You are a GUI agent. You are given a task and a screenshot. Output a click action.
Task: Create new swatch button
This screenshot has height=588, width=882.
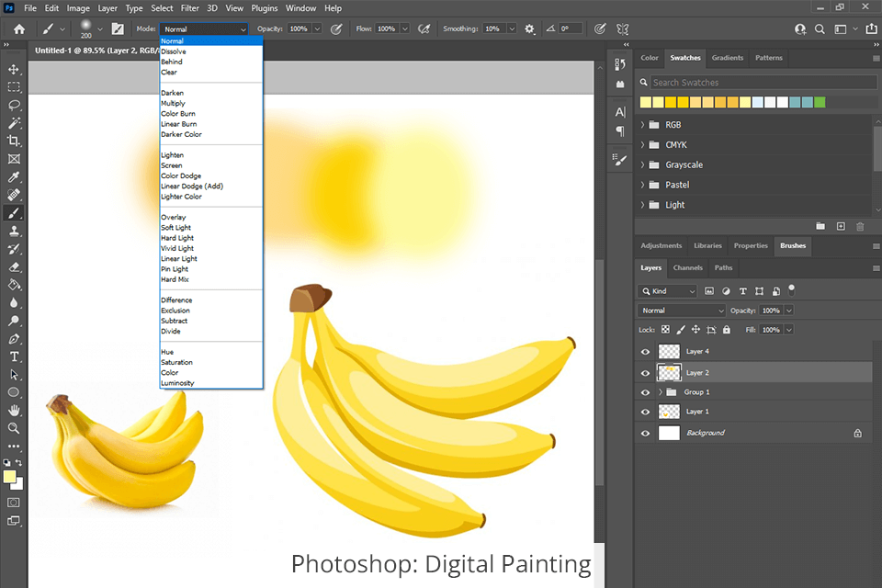click(841, 226)
